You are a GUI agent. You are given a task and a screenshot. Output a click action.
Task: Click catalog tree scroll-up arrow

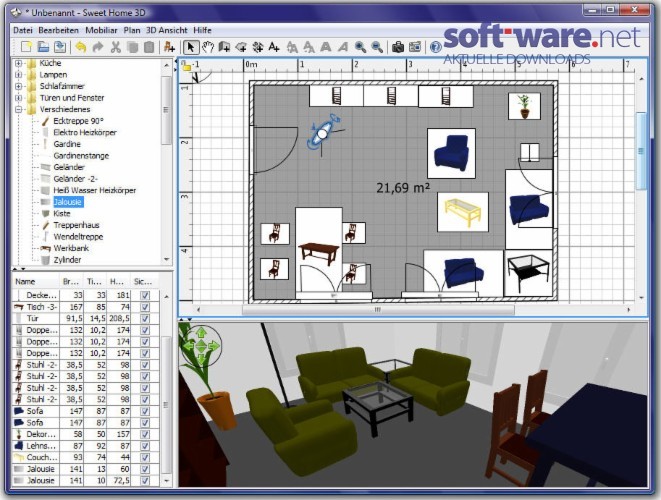(x=167, y=65)
